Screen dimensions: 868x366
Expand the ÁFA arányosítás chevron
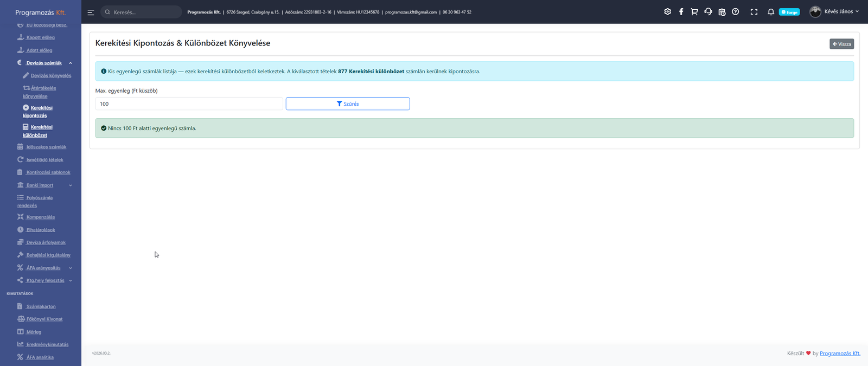tap(71, 268)
